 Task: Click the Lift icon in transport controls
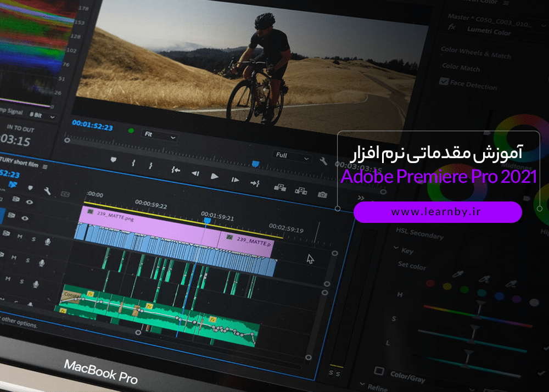tap(280, 187)
